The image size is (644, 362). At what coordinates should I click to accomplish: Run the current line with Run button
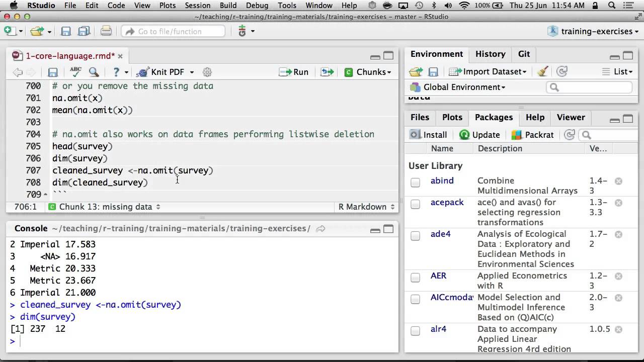coord(294,72)
